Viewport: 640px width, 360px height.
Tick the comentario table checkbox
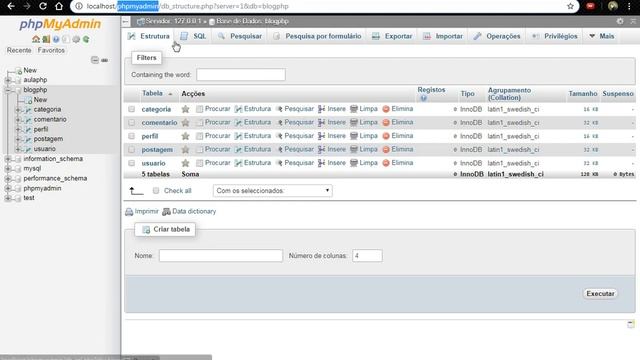(131, 122)
